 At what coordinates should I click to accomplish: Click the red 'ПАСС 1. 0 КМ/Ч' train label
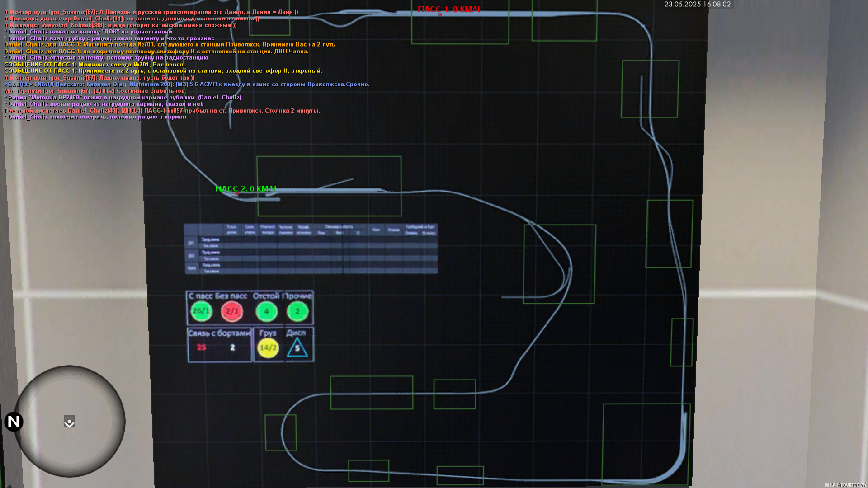click(448, 9)
